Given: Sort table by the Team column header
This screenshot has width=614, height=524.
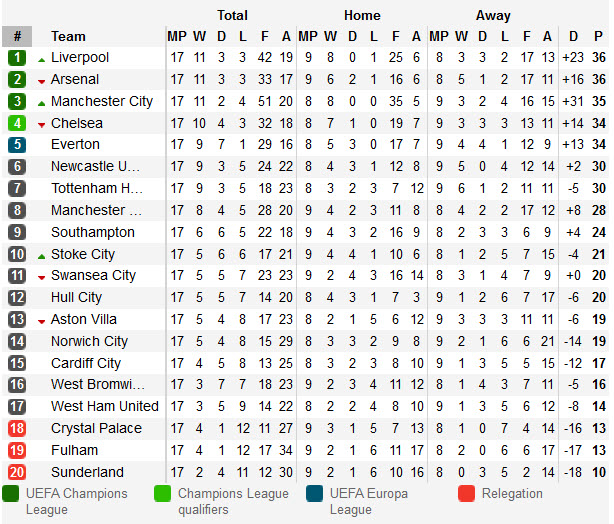Looking at the screenshot, I should [x=68, y=36].
